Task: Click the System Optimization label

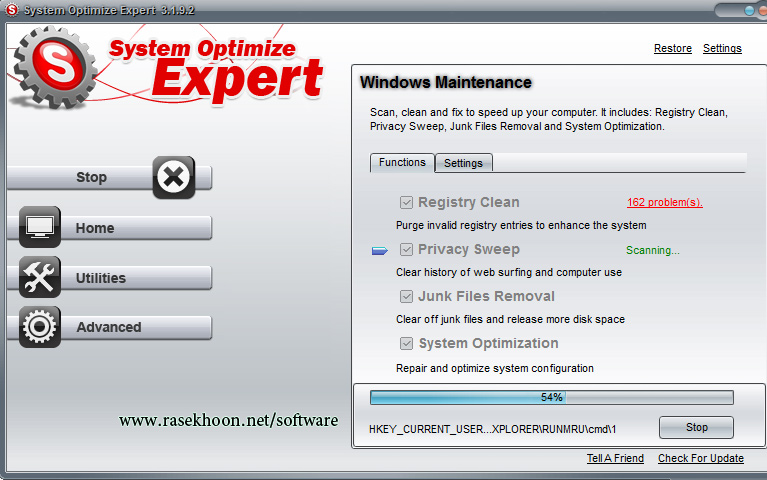Action: pos(488,343)
